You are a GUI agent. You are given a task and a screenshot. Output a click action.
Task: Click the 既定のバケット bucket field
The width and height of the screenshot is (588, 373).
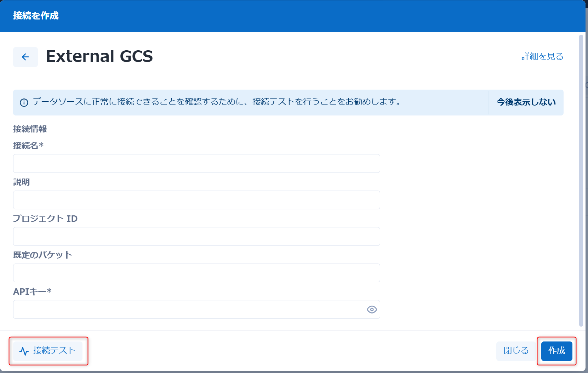click(x=196, y=273)
